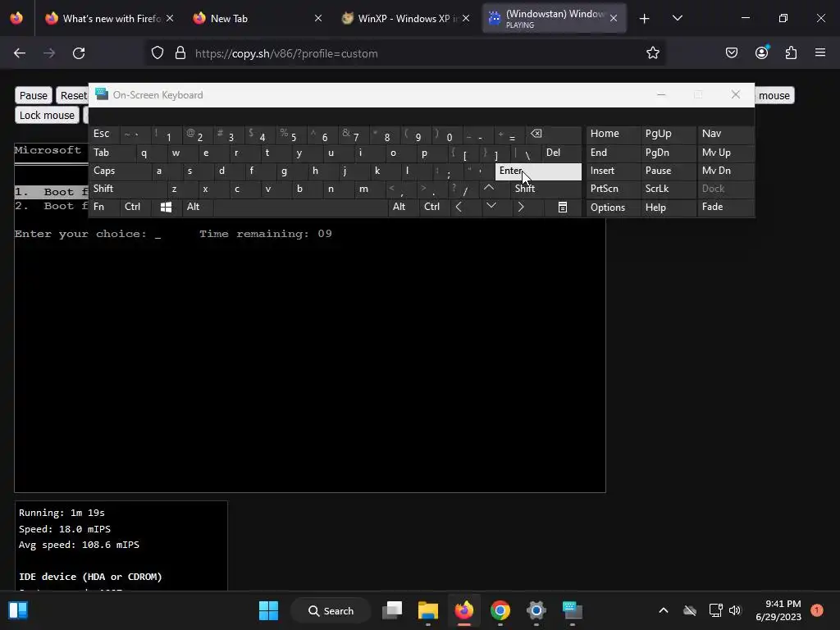840x630 pixels.
Task: Click the spacebar on the On-Screen Keyboard
Action: point(300,207)
